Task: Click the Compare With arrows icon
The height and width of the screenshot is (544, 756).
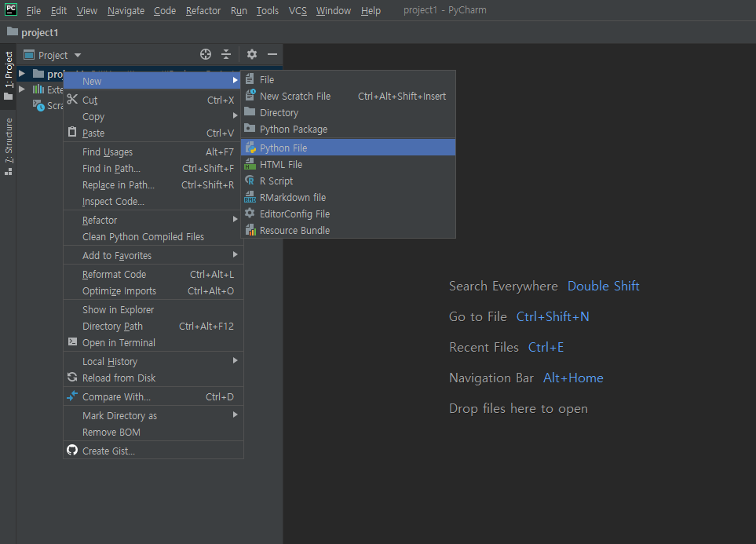Action: pos(72,396)
